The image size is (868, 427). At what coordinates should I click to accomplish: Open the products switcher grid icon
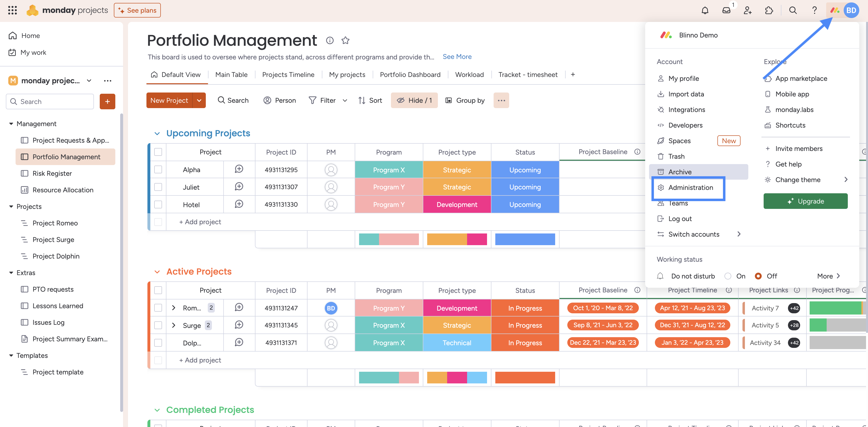[x=12, y=10]
